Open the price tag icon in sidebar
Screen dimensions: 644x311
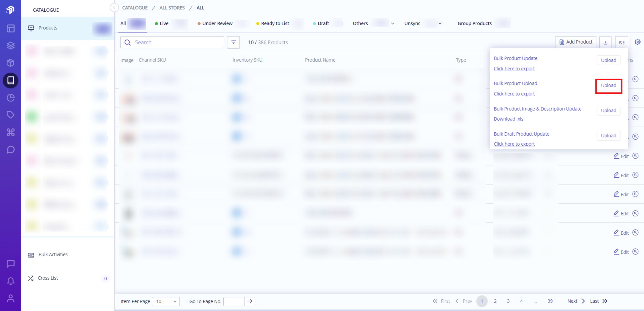pyautogui.click(x=11, y=115)
